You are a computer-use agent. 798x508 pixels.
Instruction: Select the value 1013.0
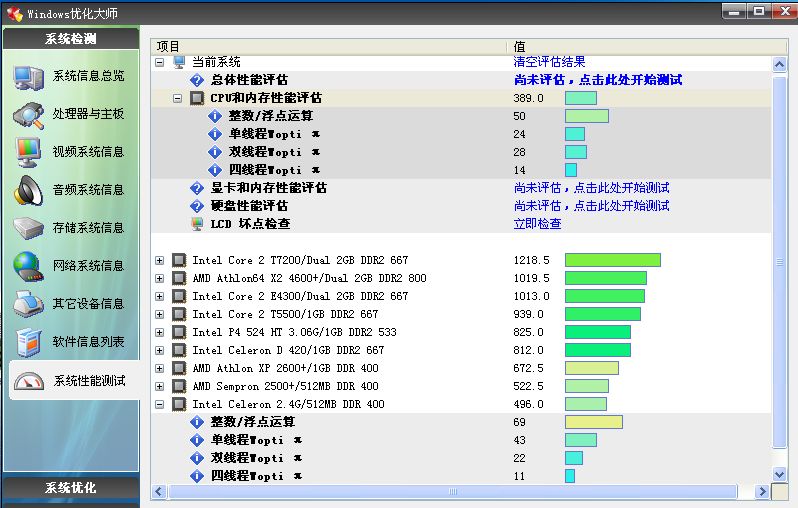[531, 296]
